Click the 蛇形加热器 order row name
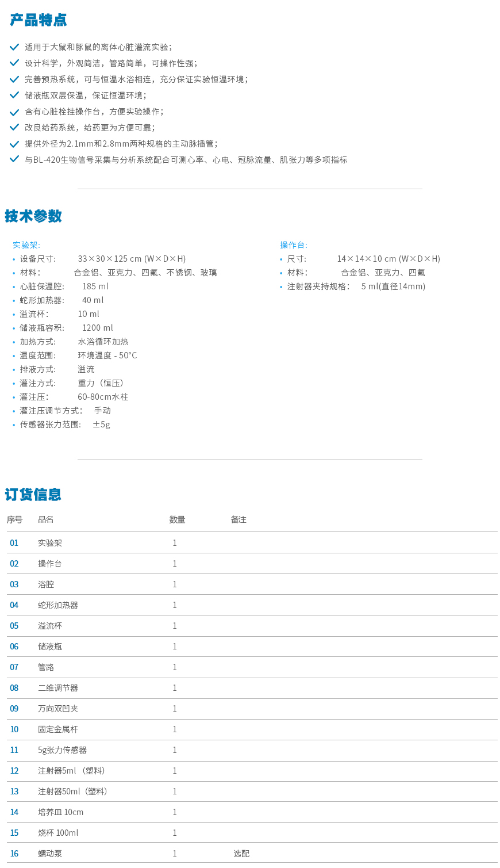This screenshot has height=868, width=500. pyautogui.click(x=58, y=605)
